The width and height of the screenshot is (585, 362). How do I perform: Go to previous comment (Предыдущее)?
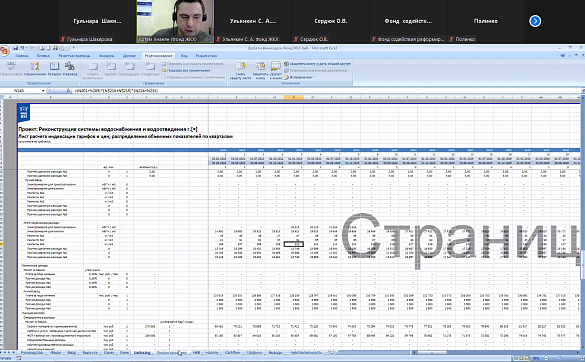(129, 69)
